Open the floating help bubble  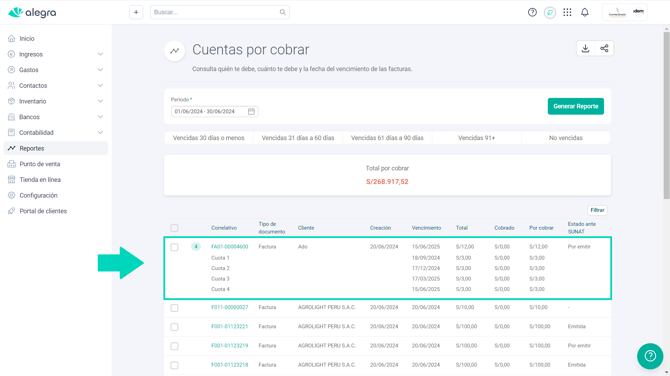(x=650, y=356)
